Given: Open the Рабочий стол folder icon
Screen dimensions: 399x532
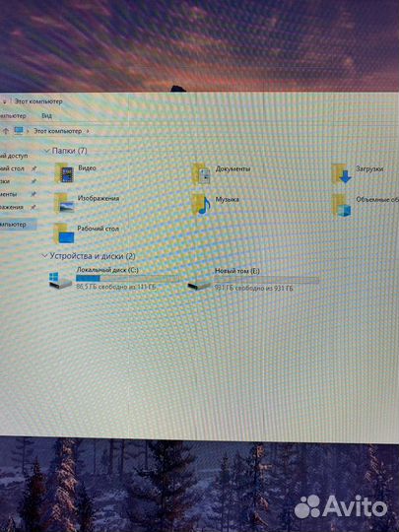Looking at the screenshot, I should click(x=64, y=233).
